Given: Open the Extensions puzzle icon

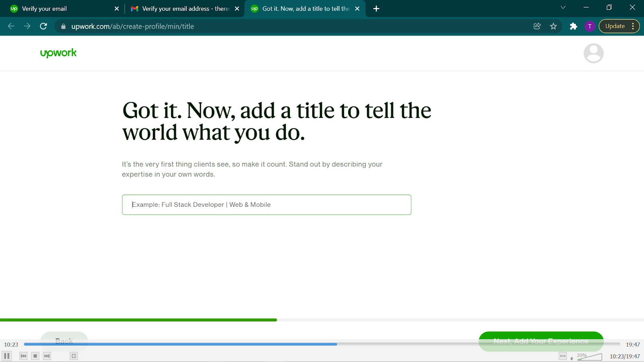Looking at the screenshot, I should coord(574,26).
